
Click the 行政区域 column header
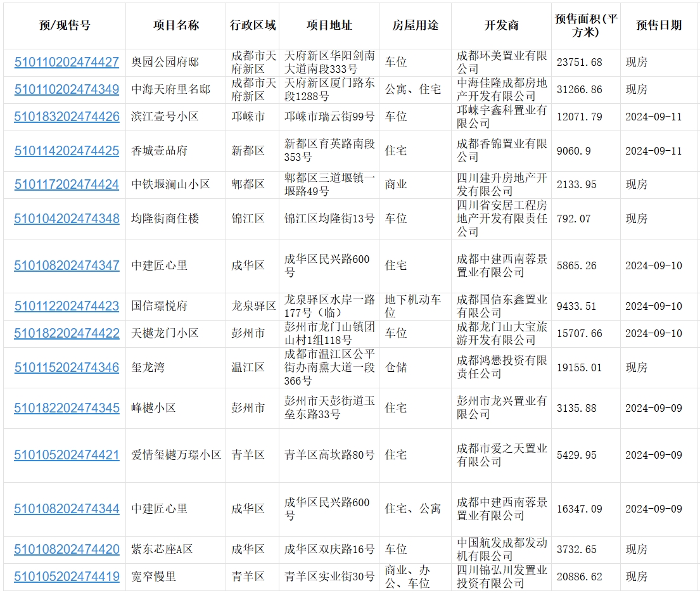click(x=253, y=25)
